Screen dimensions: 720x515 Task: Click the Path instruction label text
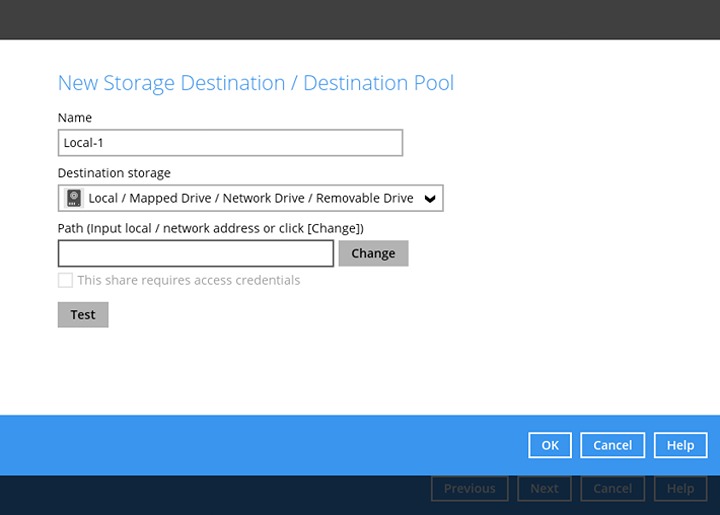pyautogui.click(x=210, y=228)
